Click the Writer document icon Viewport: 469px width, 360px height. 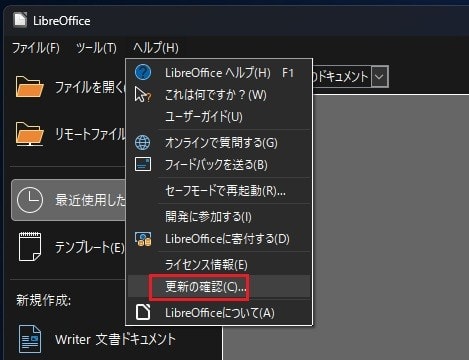(30, 339)
